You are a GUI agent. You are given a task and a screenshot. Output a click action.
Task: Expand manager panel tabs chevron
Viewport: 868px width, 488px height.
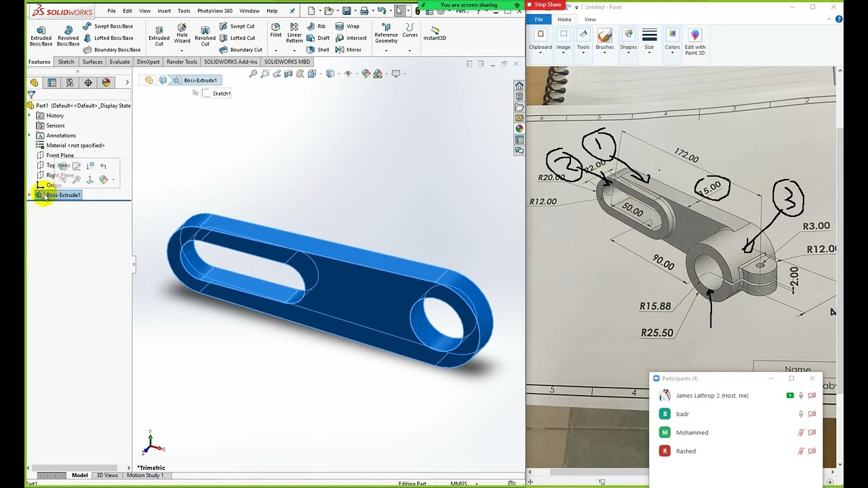(127, 83)
